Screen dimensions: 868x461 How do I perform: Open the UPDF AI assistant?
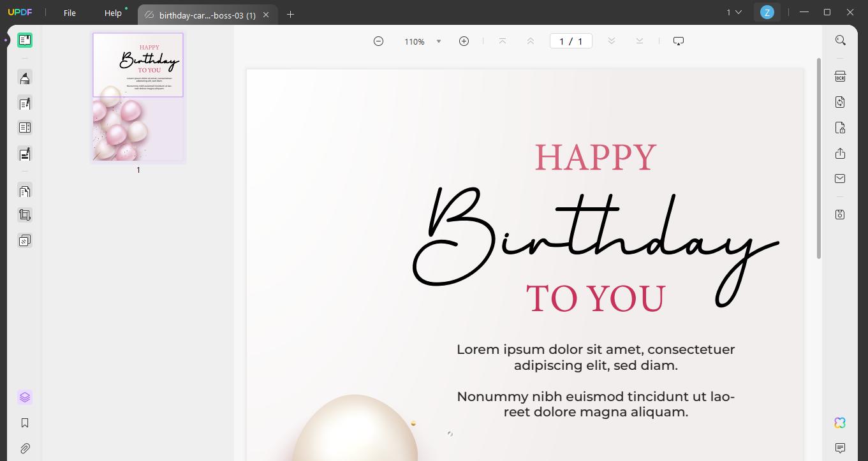click(840, 423)
